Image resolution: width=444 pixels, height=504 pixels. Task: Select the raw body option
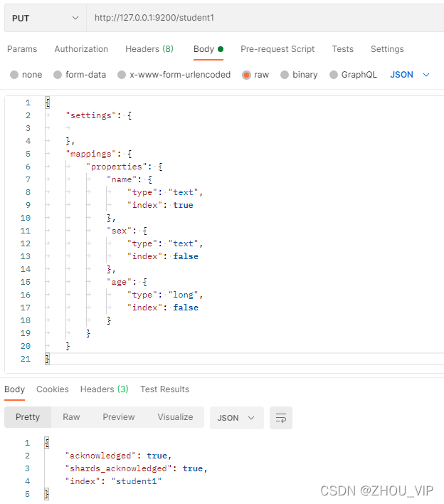(x=255, y=75)
